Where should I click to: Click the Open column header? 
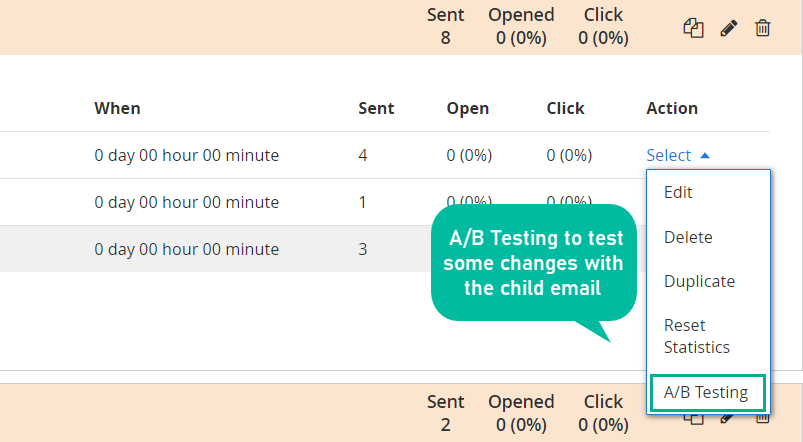(x=468, y=108)
